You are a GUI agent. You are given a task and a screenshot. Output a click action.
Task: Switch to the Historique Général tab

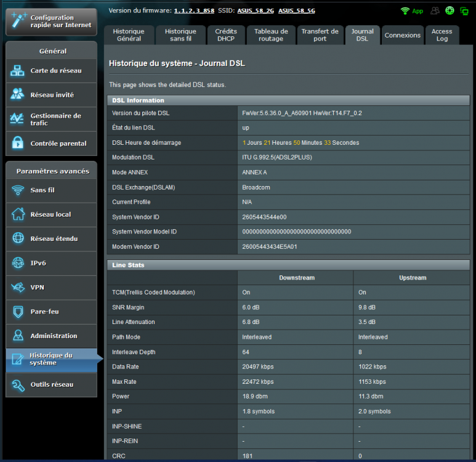[x=129, y=35]
